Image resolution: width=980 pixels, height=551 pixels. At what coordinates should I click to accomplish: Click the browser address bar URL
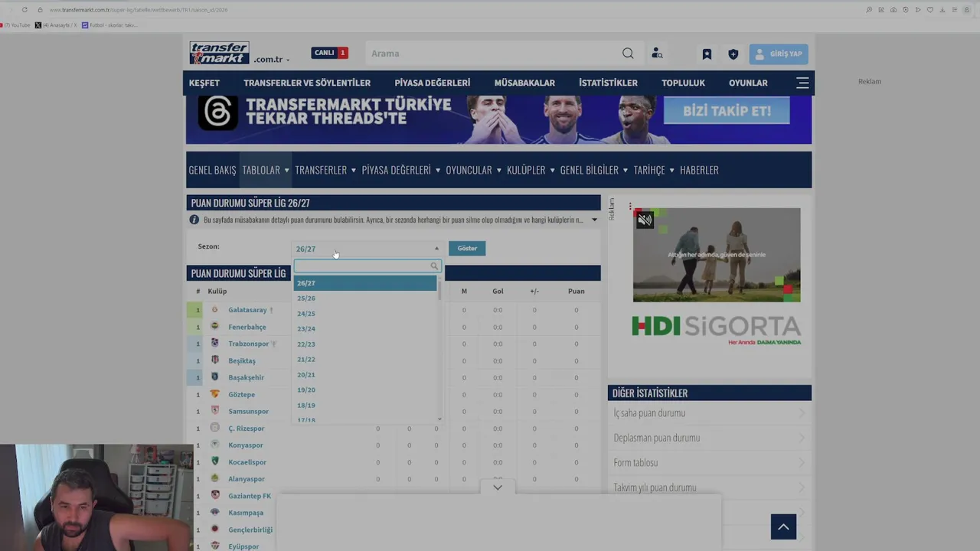[x=138, y=10]
